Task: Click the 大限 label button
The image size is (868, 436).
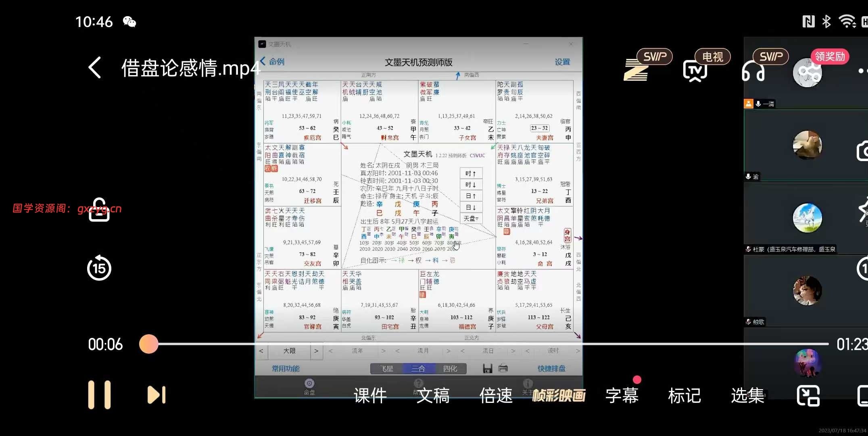Action: point(289,351)
